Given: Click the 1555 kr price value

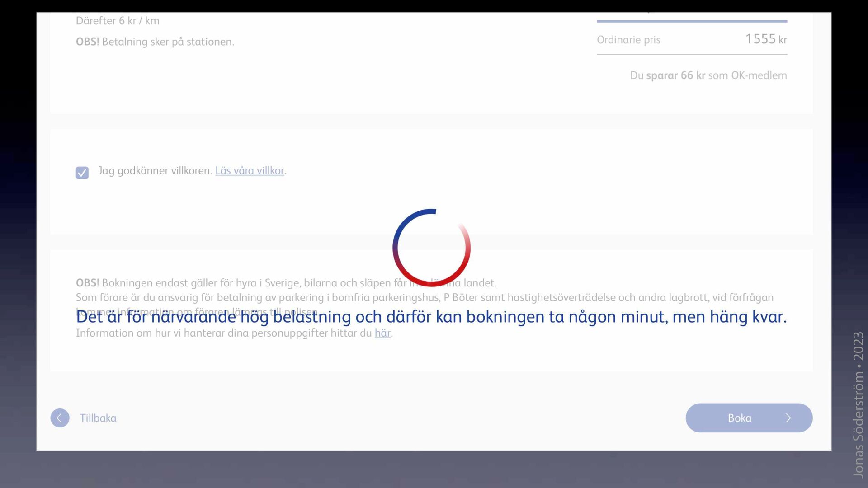Looking at the screenshot, I should click(765, 39).
